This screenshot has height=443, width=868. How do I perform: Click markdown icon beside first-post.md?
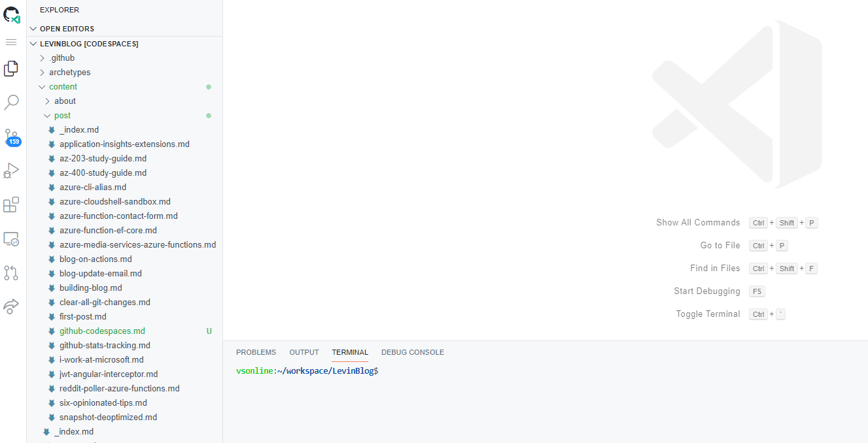tap(52, 317)
